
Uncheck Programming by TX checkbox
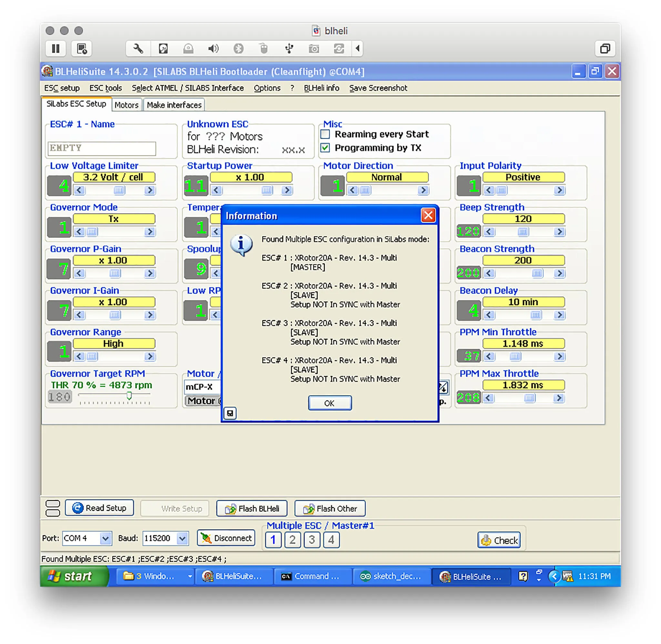click(325, 148)
